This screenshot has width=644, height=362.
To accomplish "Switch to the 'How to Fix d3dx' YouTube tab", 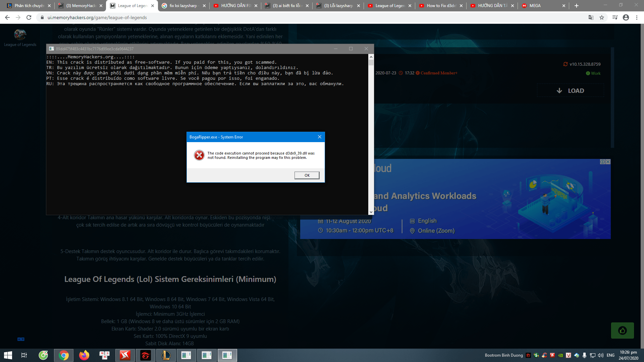I will [441, 6].
